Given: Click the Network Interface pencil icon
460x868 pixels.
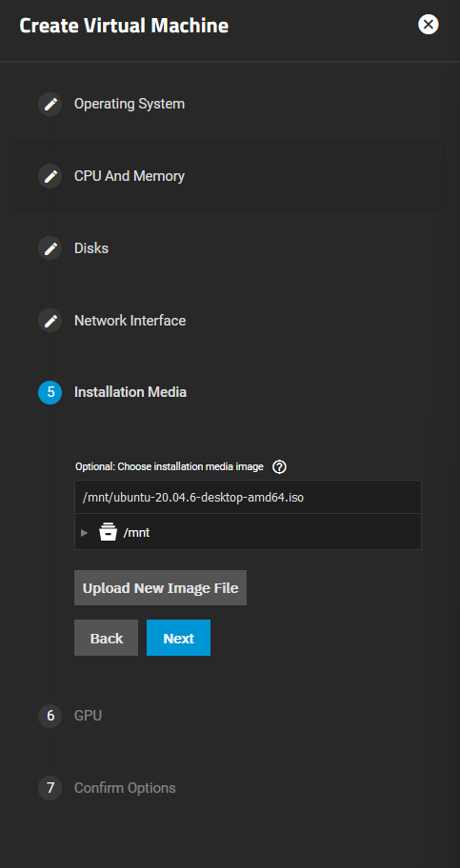Looking at the screenshot, I should pos(50,321).
